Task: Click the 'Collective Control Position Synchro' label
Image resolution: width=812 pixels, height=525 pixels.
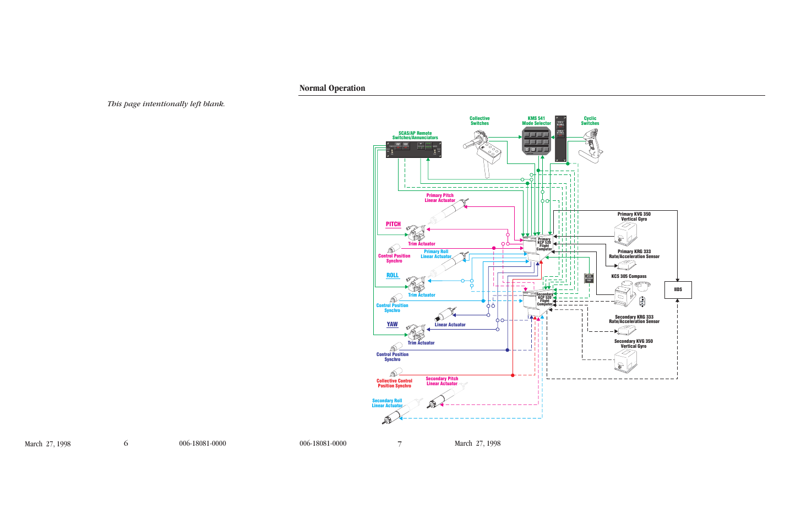Action: [x=394, y=384]
